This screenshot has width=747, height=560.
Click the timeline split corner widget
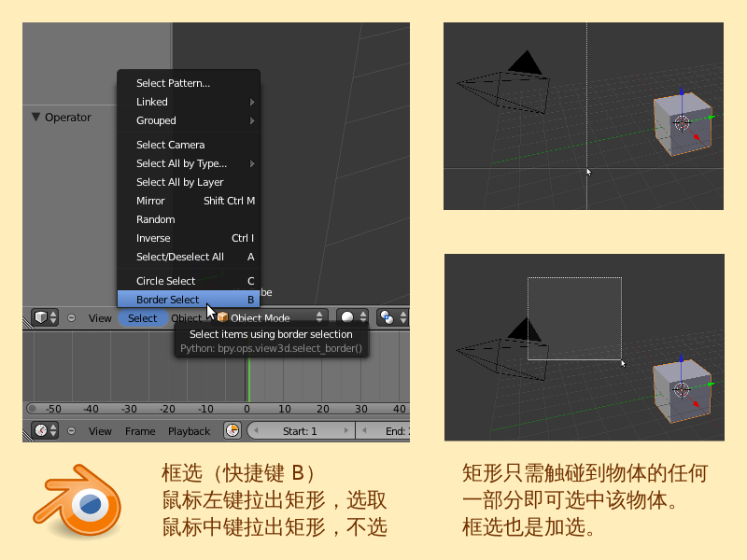(28, 435)
